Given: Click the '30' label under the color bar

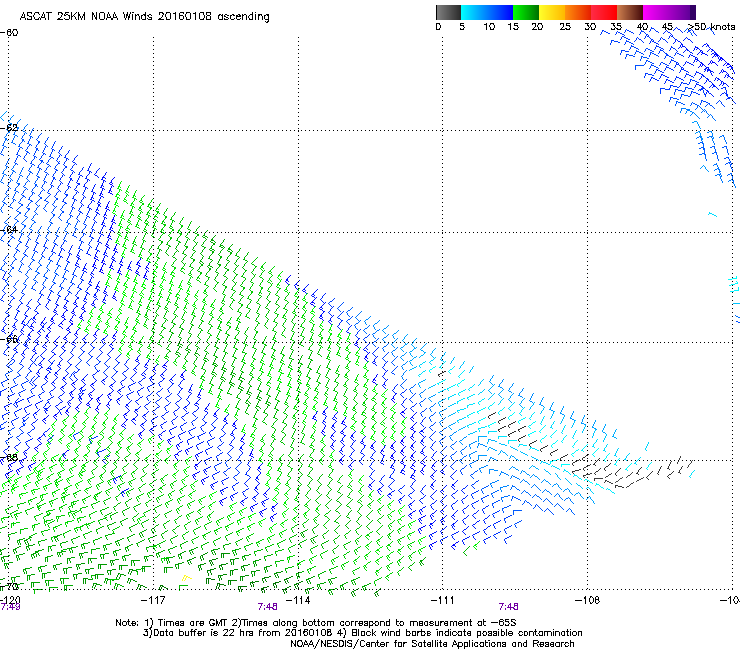Looking at the screenshot, I should click(x=590, y=27).
